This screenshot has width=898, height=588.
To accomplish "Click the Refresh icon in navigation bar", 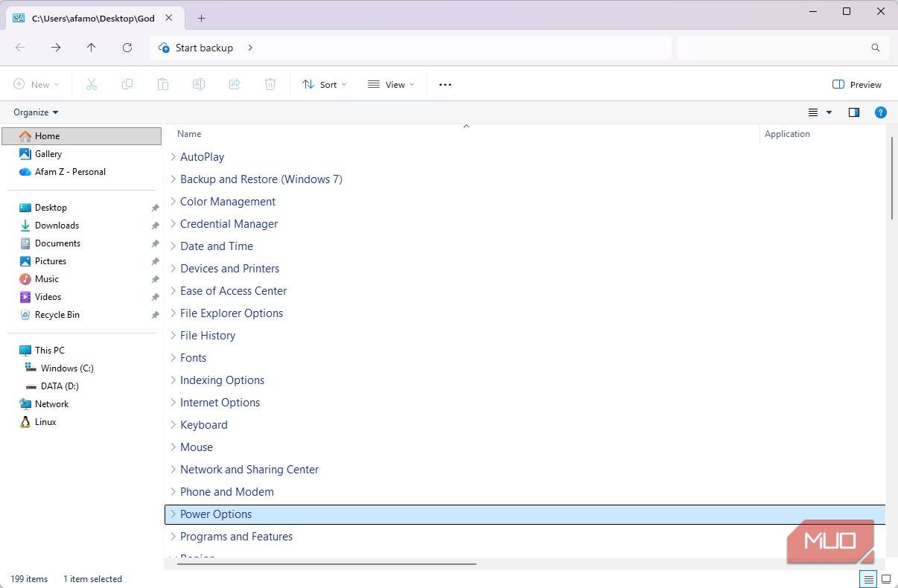I will [x=127, y=48].
